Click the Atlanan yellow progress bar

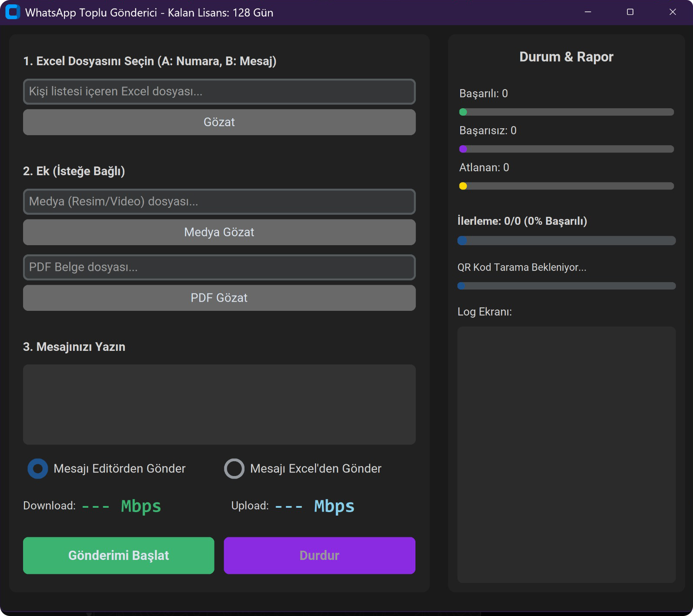[x=566, y=186]
